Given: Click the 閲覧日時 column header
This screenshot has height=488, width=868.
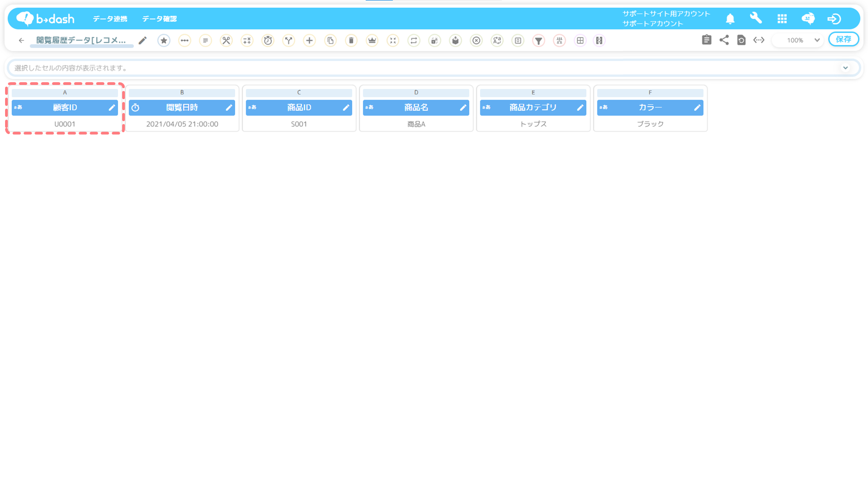Looking at the screenshot, I should click(182, 107).
